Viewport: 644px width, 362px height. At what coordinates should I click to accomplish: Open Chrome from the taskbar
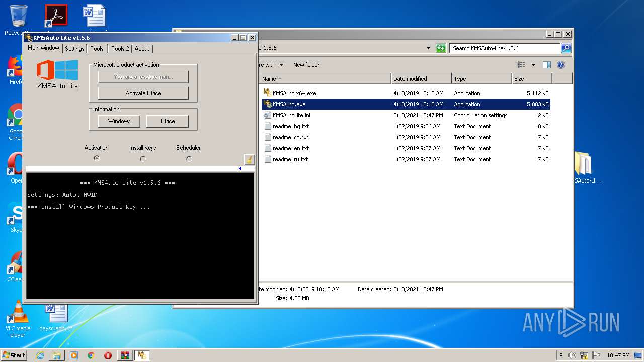(91, 355)
